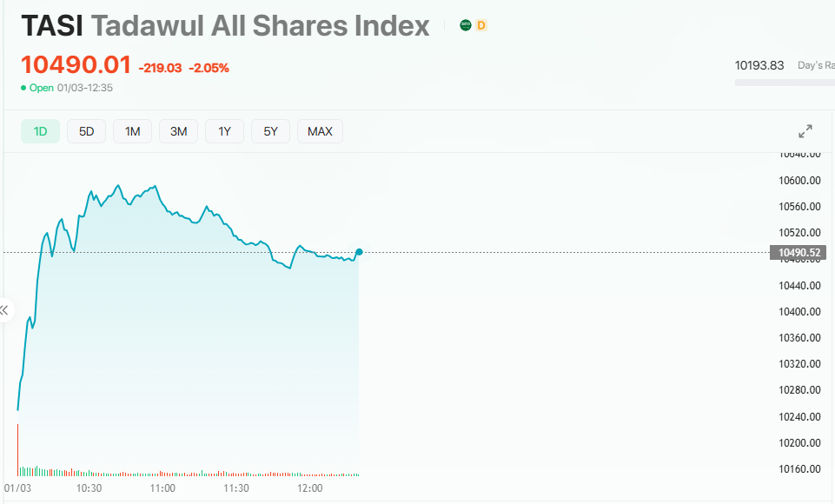Click the Tadawul All Shares Index name
The height and width of the screenshot is (504, 835).
(261, 26)
